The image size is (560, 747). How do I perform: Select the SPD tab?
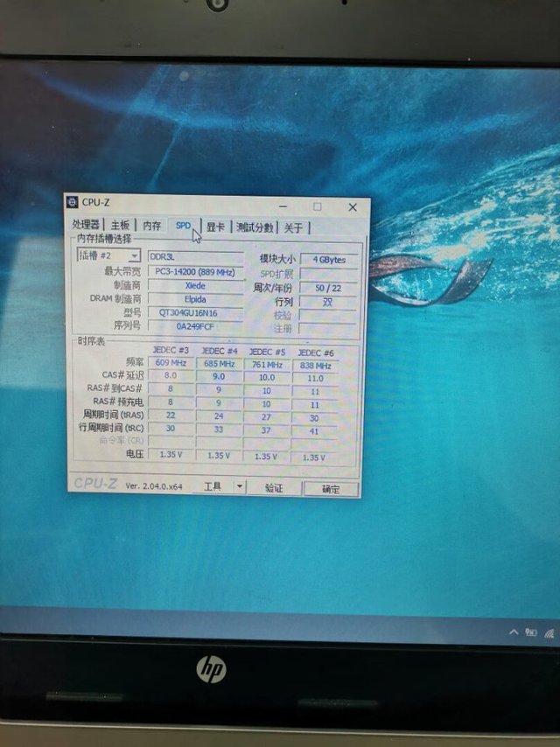tap(183, 226)
